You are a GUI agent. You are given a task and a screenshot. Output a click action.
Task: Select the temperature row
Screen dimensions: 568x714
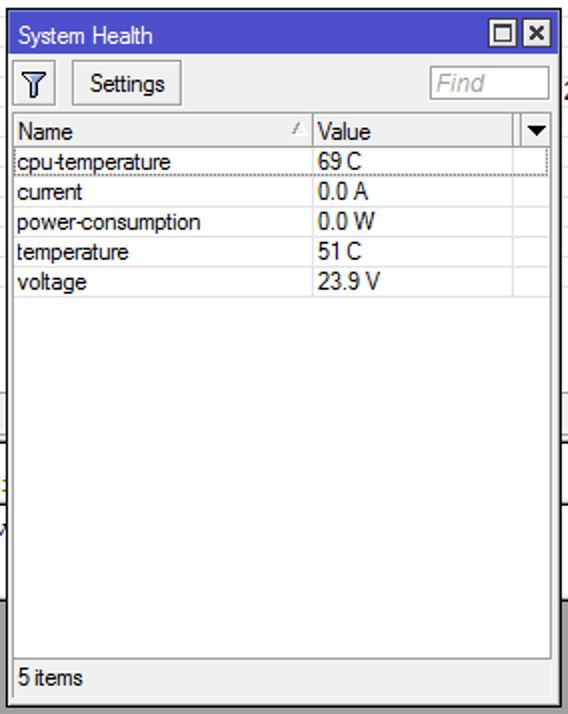281,252
